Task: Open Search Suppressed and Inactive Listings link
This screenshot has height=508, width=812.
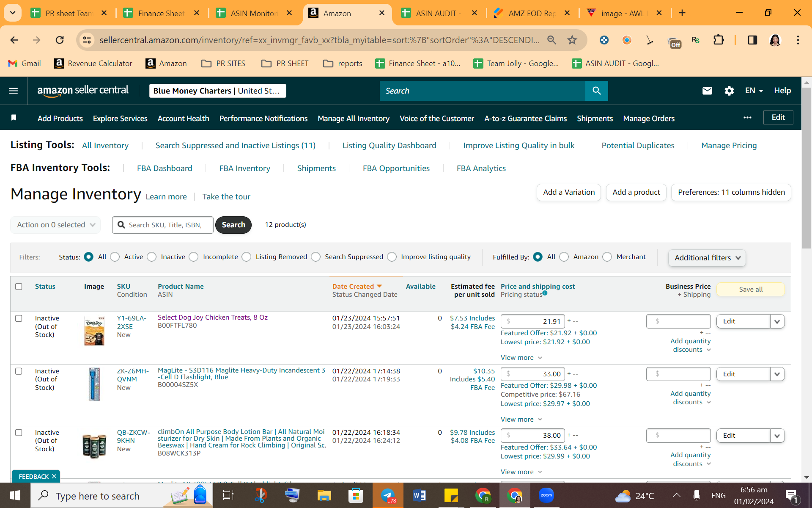Action: click(x=236, y=146)
